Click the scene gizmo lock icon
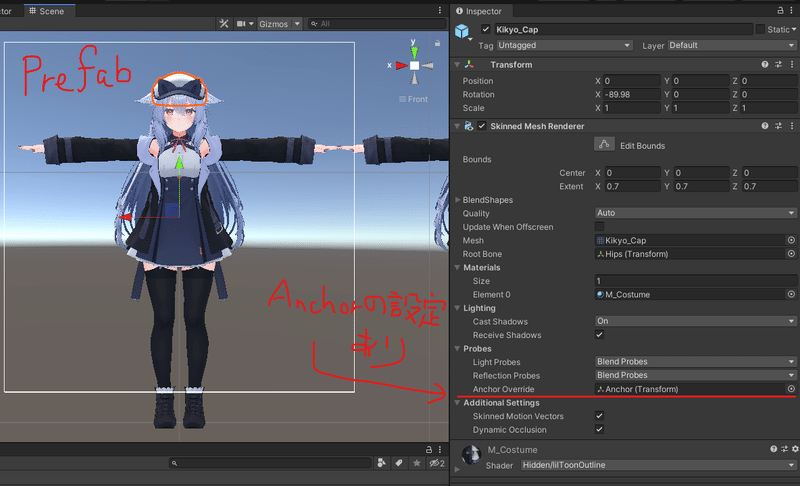The image size is (800, 486). (437, 43)
